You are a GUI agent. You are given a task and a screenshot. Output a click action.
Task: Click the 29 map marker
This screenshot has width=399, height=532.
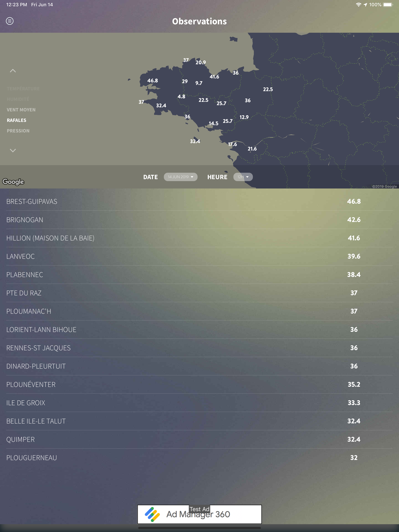pyautogui.click(x=184, y=82)
